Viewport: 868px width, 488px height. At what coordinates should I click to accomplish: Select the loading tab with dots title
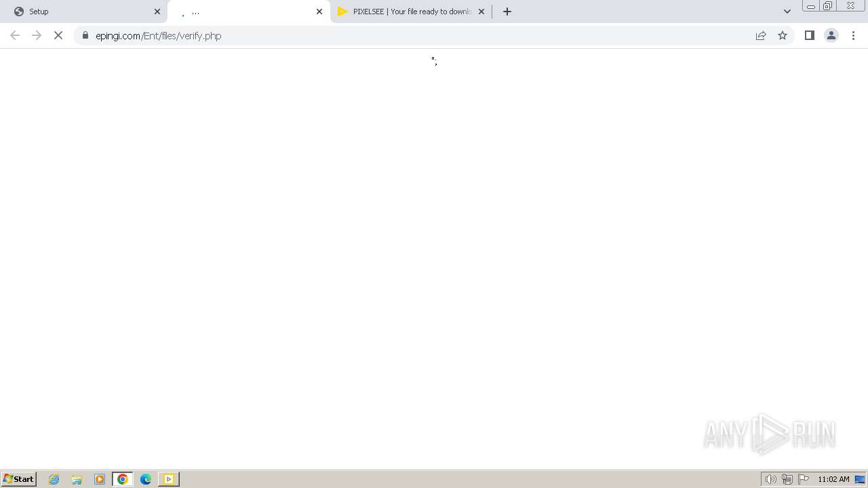[248, 12]
